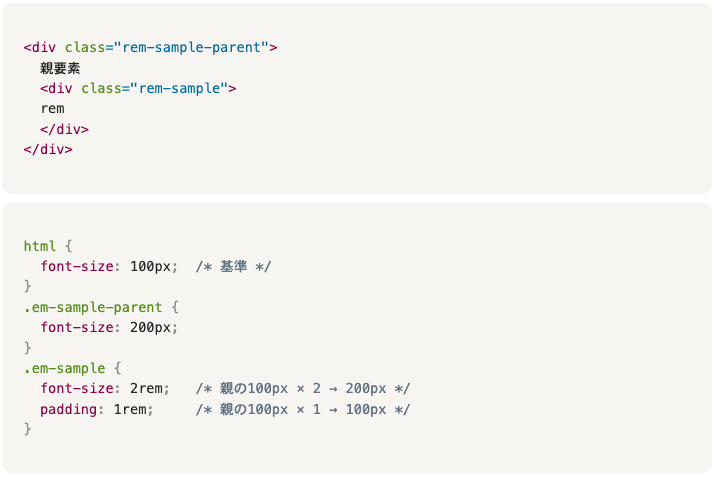Click the html selector in the CSS code
718x479 pixels.
[x=40, y=245]
